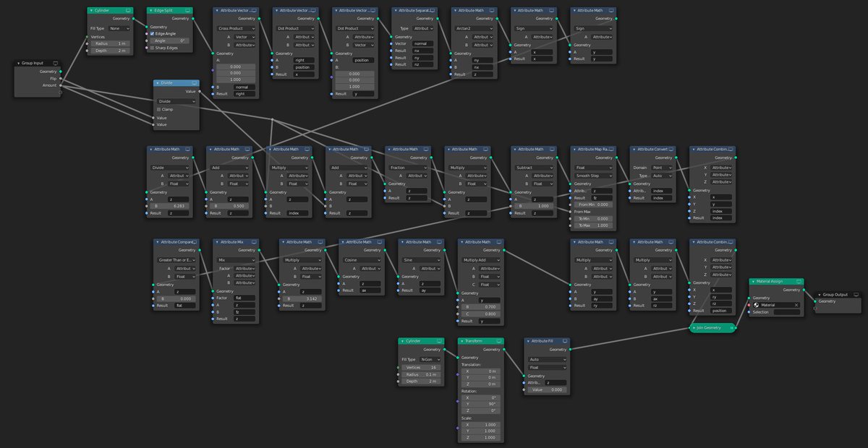Collapse the Group Input node
Screen dimensions: 868x448
point(20,64)
